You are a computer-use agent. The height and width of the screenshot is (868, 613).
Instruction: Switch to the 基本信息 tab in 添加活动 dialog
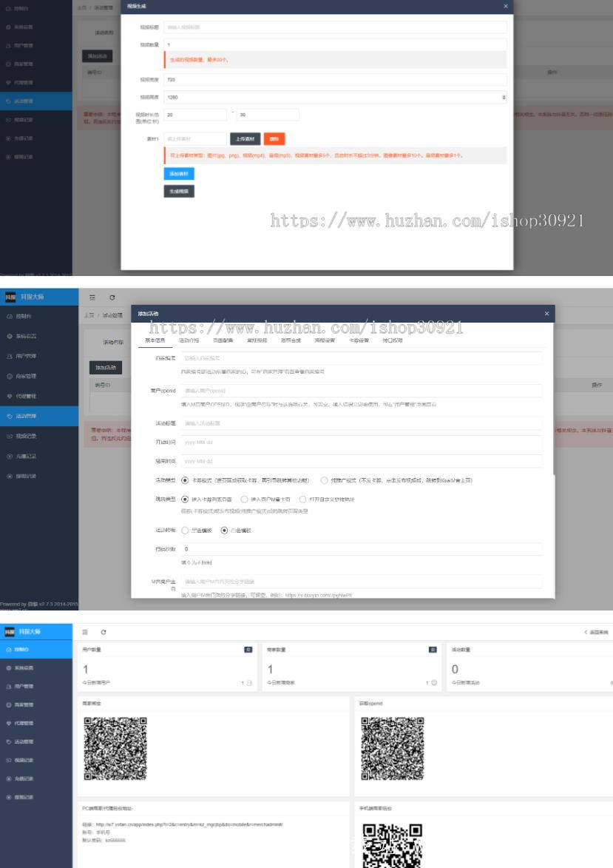click(155, 340)
